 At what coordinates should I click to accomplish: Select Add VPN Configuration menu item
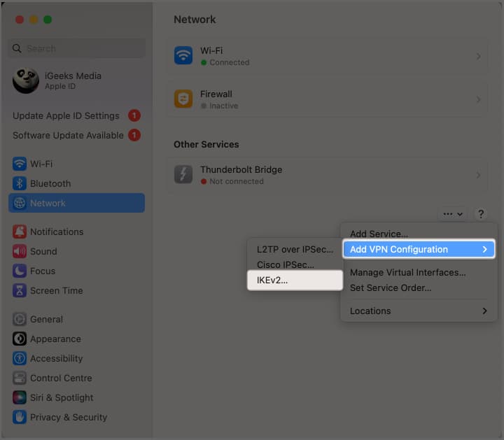(419, 249)
